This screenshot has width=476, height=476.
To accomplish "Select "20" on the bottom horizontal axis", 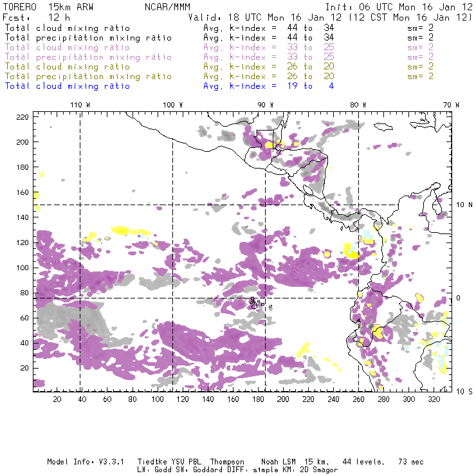I will tap(57, 399).
